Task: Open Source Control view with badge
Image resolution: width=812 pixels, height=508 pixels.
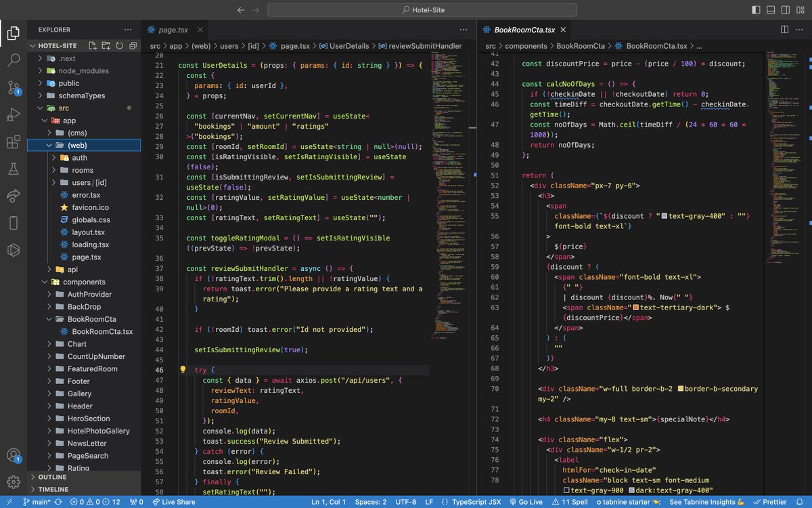Action: pyautogui.click(x=14, y=88)
